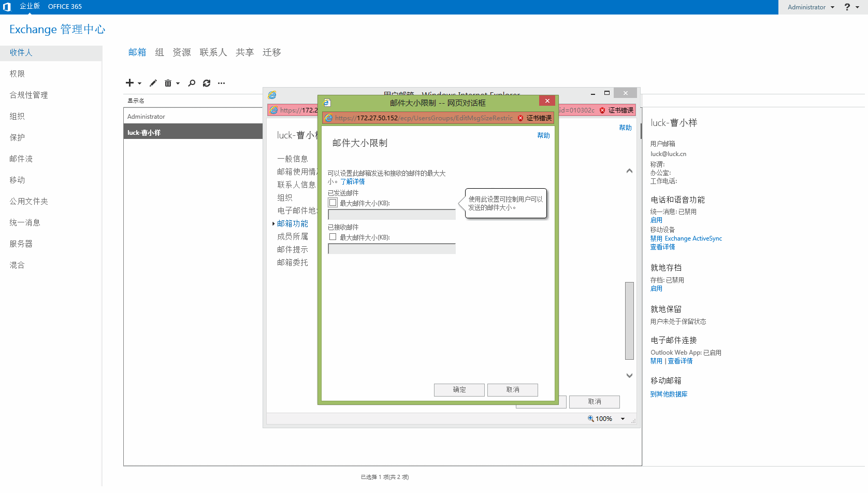868x493 pixels.
Task: Click the pencil edit icon
Action: coord(153,83)
